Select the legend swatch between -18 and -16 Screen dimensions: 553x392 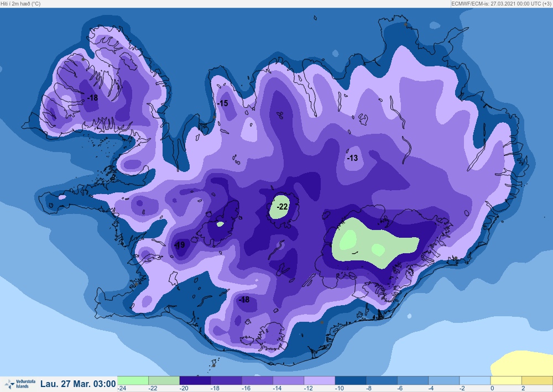226,381
